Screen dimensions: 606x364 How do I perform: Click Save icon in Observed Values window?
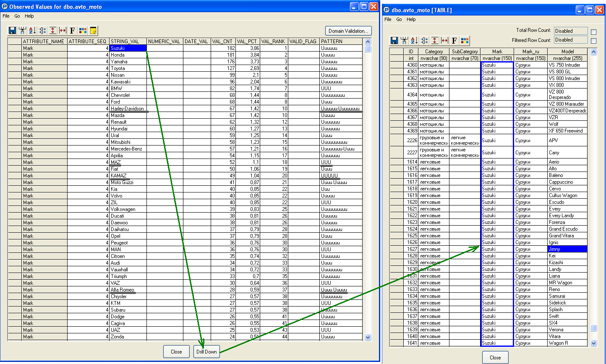pyautogui.click(x=12, y=31)
